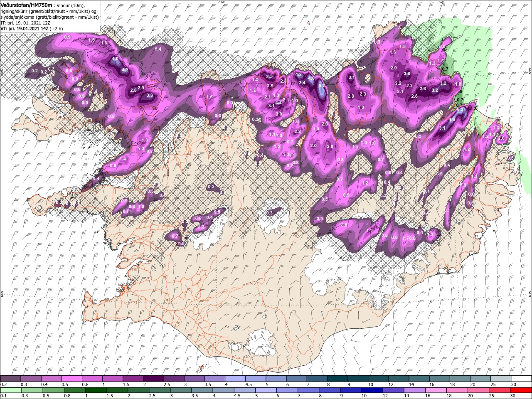This screenshot has width=532, height=399.
Task: Click the palest green lower legend swatch at 0.1
Action: pyautogui.click(x=11, y=390)
